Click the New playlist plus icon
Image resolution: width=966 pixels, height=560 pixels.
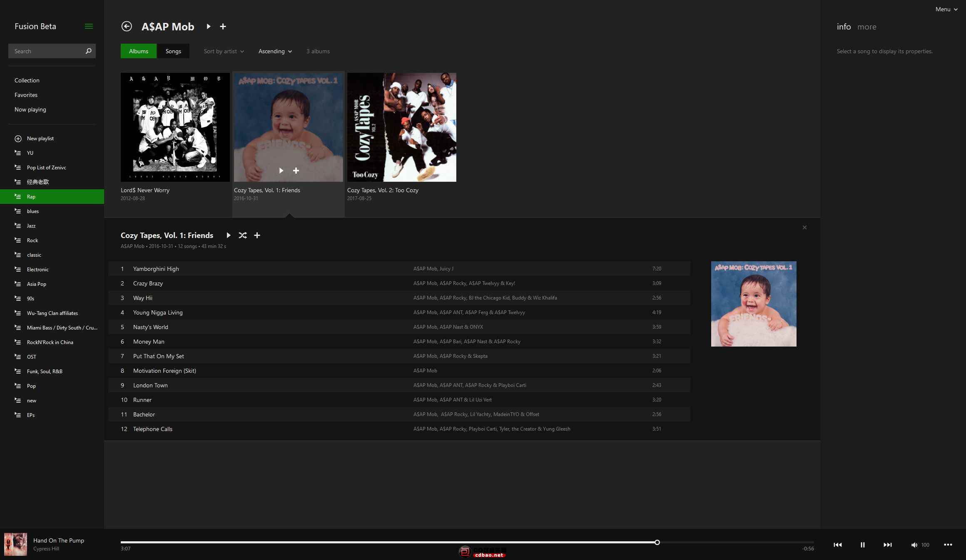[x=18, y=139]
